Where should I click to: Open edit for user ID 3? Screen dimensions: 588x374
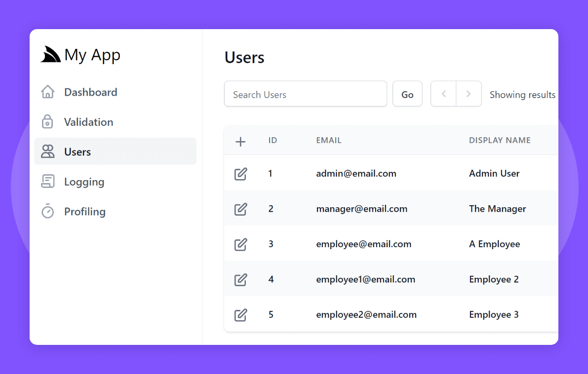point(240,244)
